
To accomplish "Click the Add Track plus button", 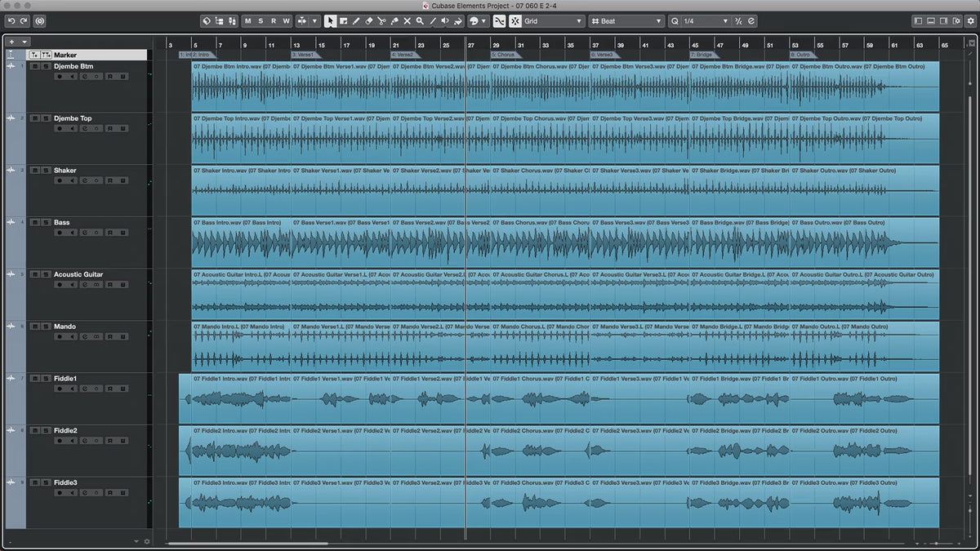I will [x=11, y=42].
